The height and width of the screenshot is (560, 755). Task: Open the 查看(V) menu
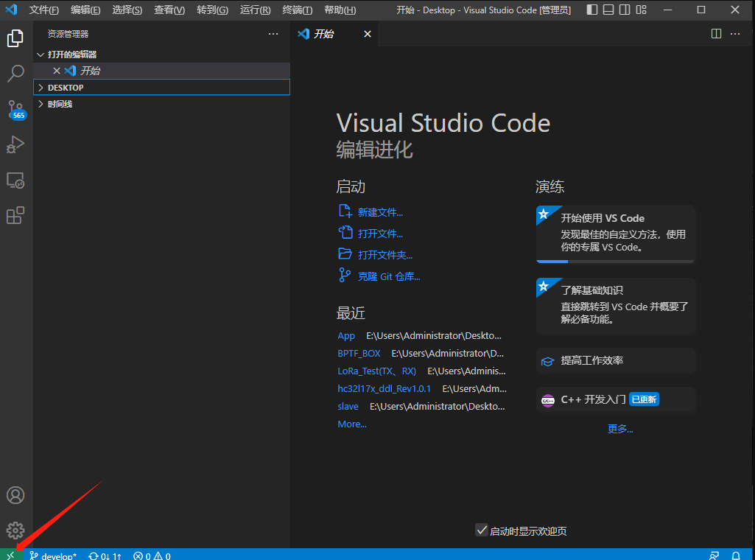point(169,10)
